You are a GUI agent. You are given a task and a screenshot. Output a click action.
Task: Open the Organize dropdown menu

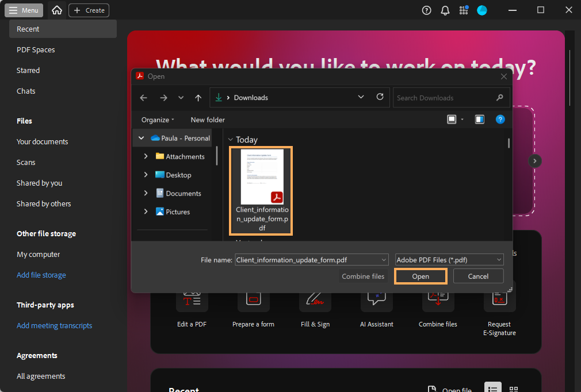tap(158, 120)
